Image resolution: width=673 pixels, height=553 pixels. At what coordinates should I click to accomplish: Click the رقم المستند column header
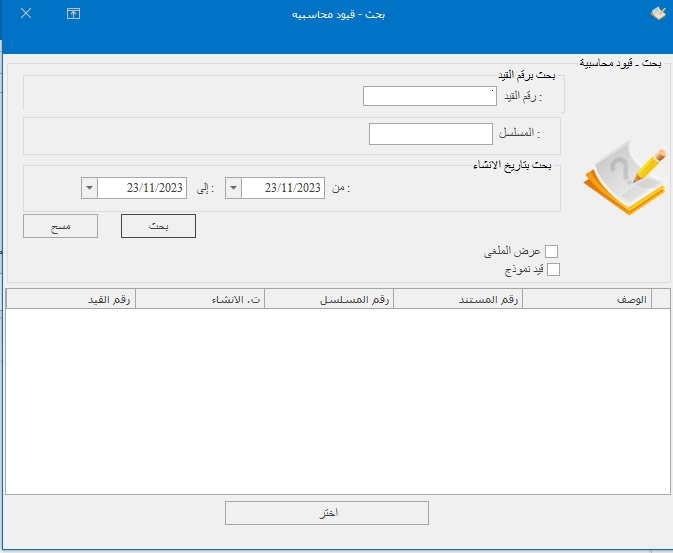point(458,299)
